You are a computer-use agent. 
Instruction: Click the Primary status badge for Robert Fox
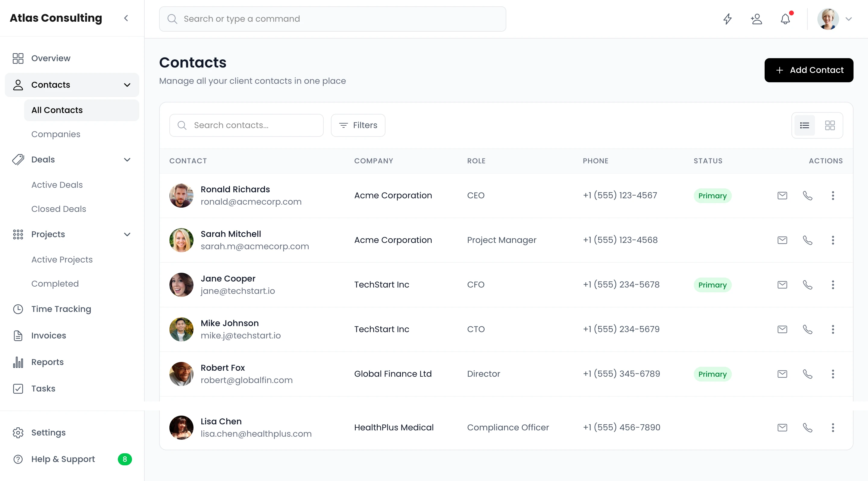(712, 374)
